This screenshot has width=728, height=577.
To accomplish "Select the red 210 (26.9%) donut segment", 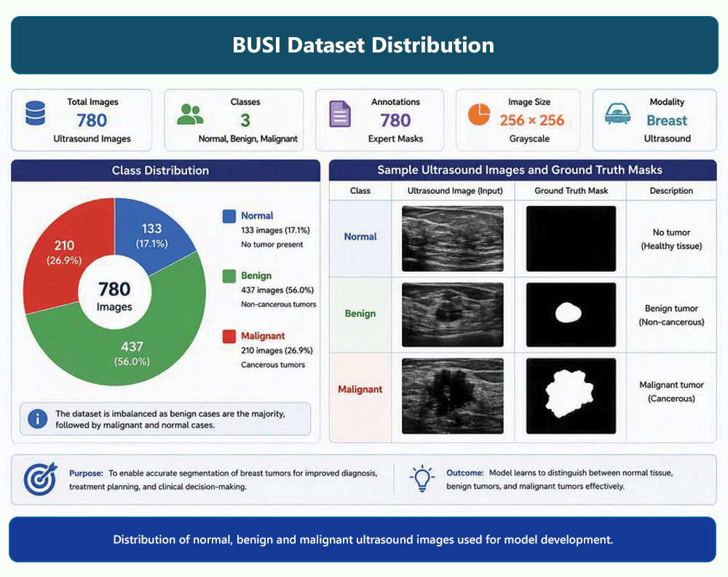I will [x=64, y=252].
